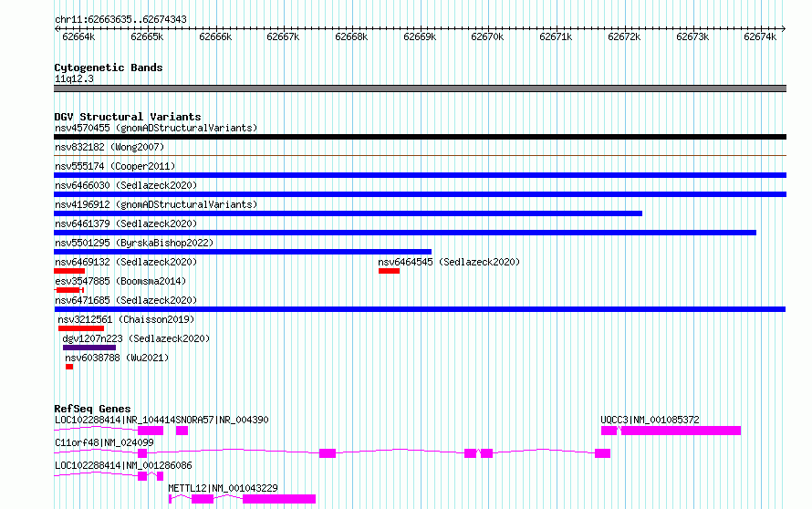Select the nsv3212561 (Chaisson2019) red bar
812x509 pixels.
click(x=81, y=328)
